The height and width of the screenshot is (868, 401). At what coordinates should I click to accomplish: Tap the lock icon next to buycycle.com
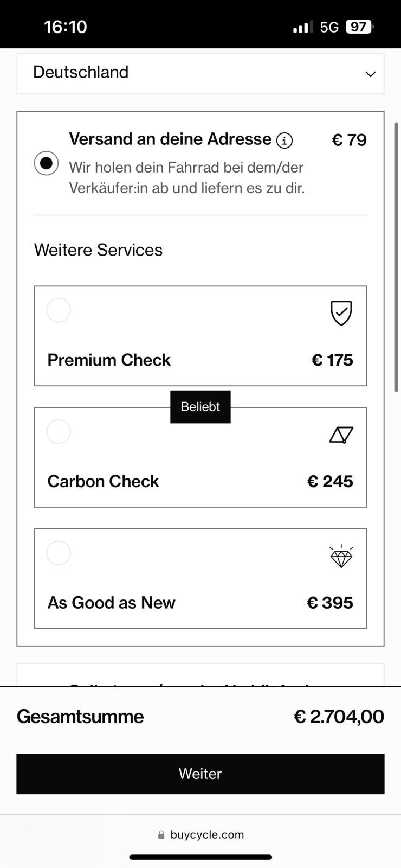click(161, 835)
